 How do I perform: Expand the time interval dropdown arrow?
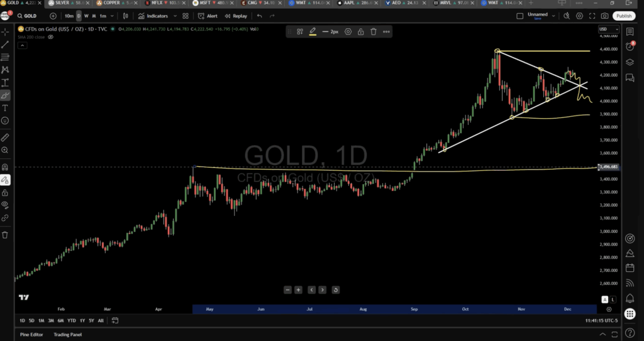click(x=112, y=16)
